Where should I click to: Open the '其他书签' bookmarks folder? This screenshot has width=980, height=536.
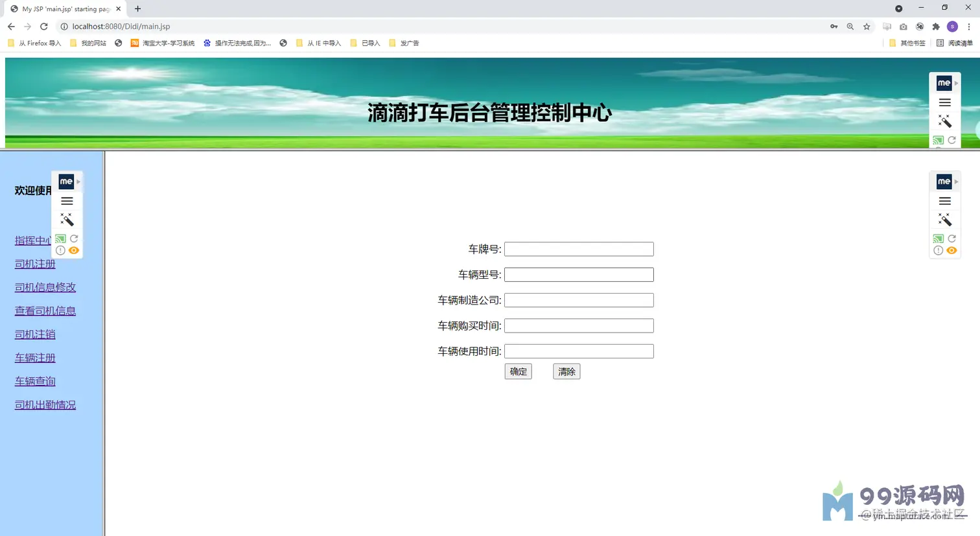(907, 43)
